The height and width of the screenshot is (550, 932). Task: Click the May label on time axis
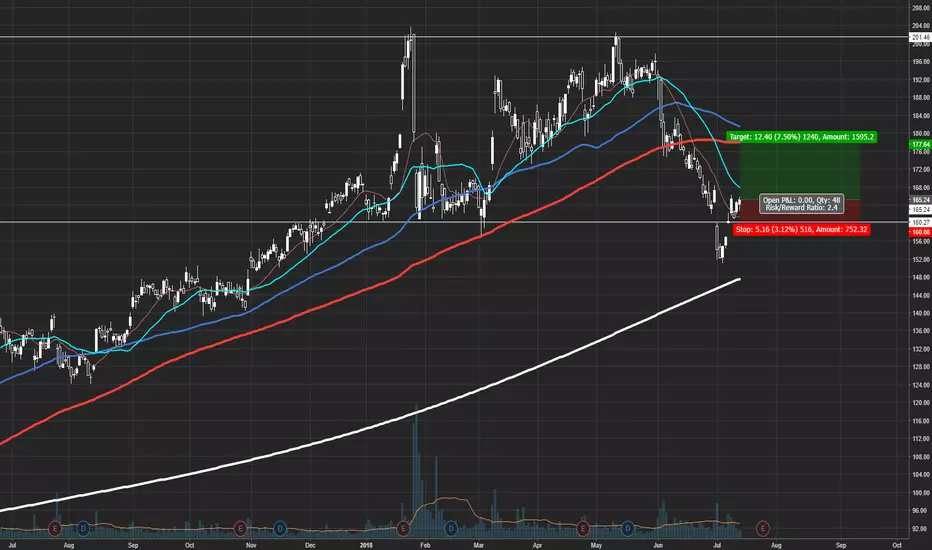596,545
